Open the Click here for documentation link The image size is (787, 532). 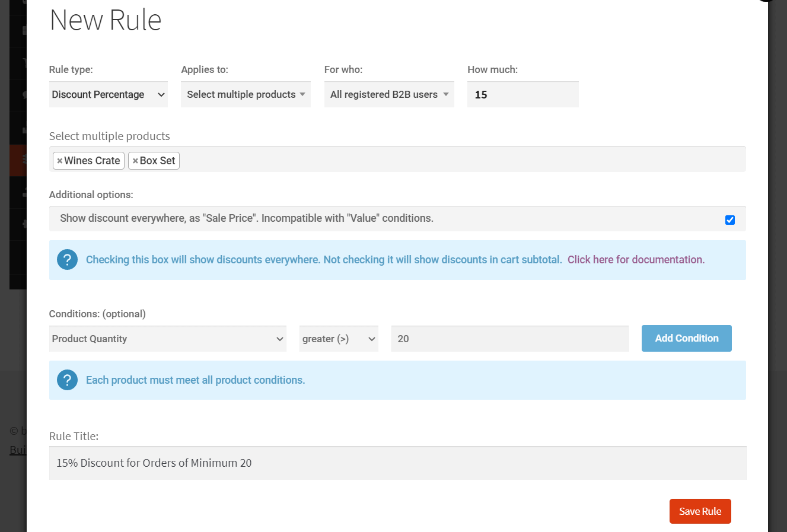point(636,260)
